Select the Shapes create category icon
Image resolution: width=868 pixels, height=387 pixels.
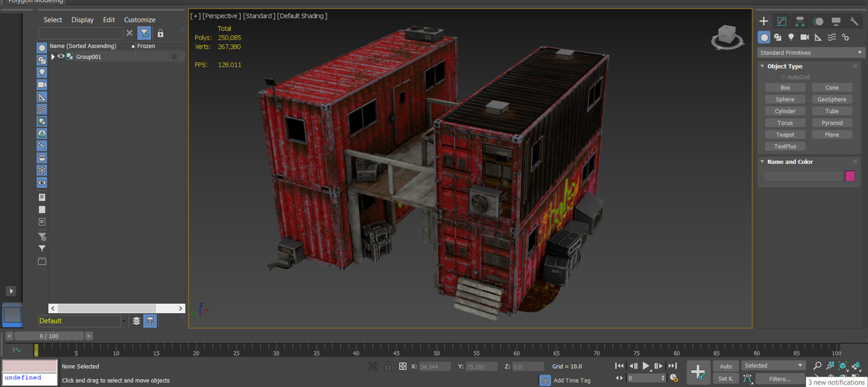click(x=778, y=37)
